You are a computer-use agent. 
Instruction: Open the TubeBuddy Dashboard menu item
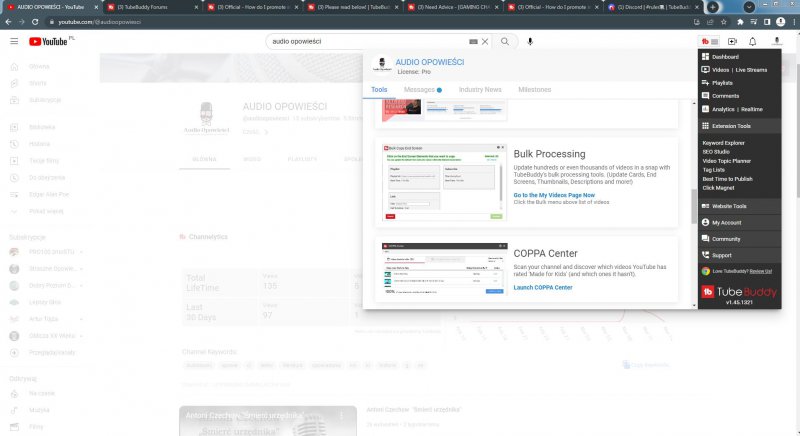coord(726,57)
